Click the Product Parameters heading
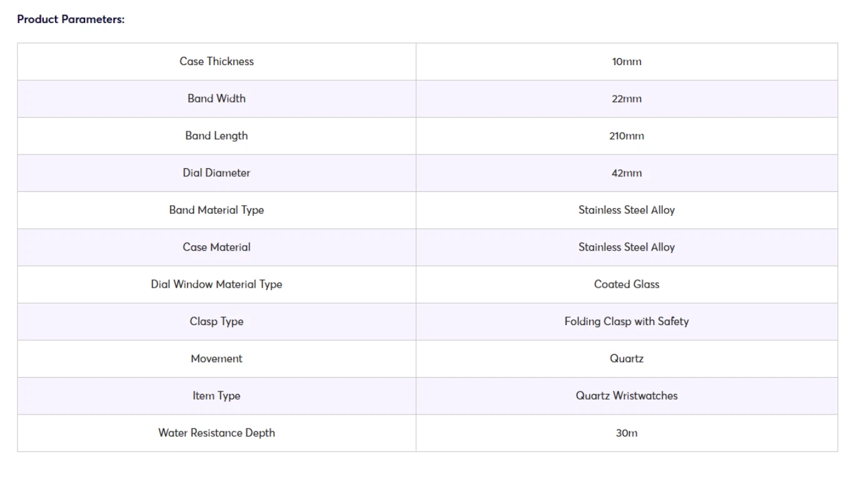Viewport: 863px width, 504px height. pyautogui.click(x=71, y=19)
